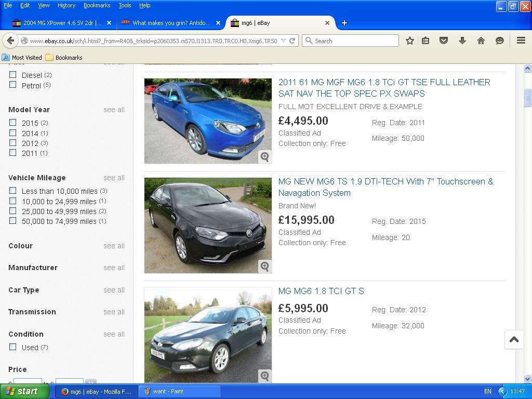Open the Firefox hamburger menu

[521, 41]
